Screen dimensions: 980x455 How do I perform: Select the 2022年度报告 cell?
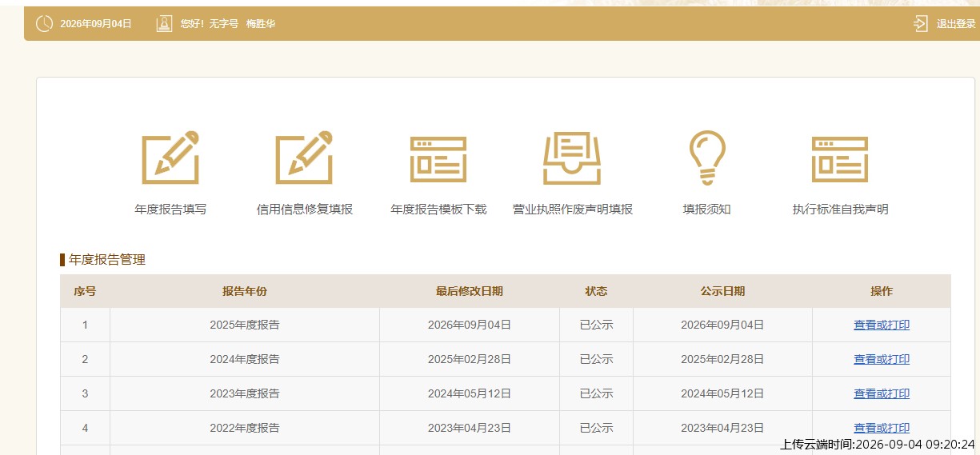(x=245, y=429)
